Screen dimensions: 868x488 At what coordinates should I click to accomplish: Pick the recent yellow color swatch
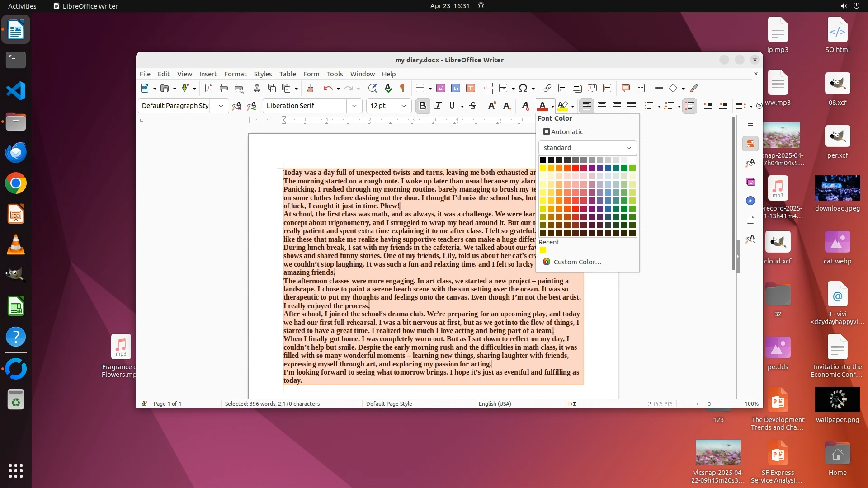tap(543, 250)
